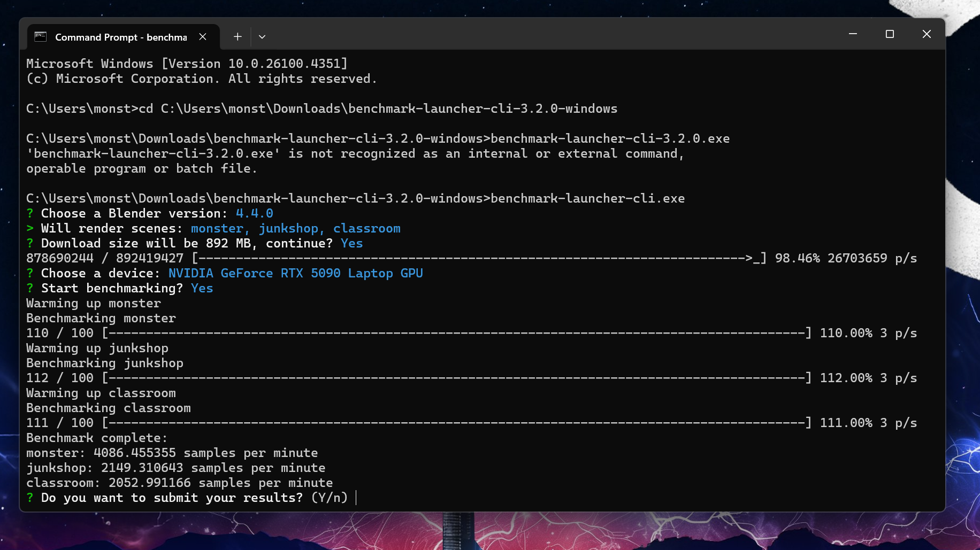Click 'Microsoft Windows [Version 10.0.26100.4351]' line

(187, 64)
